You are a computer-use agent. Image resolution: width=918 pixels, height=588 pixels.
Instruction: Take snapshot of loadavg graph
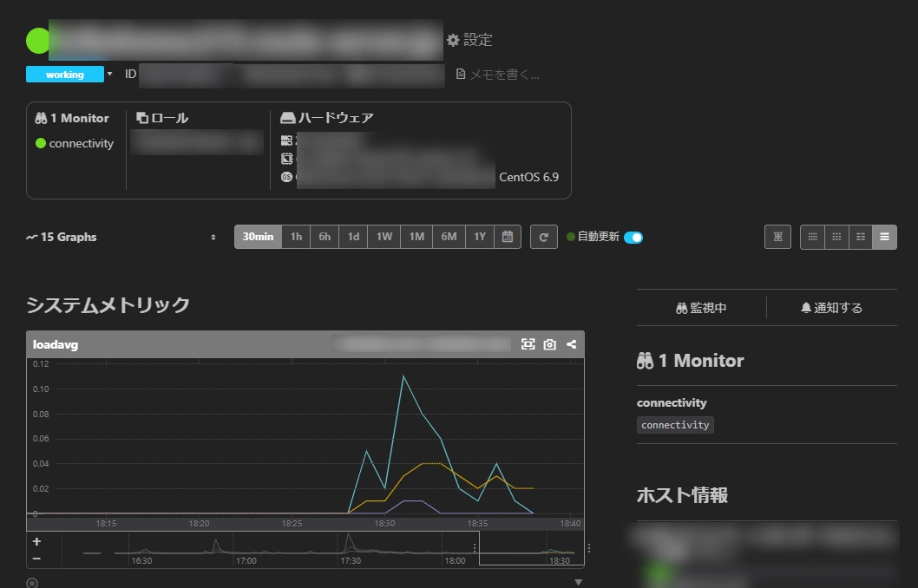point(550,344)
